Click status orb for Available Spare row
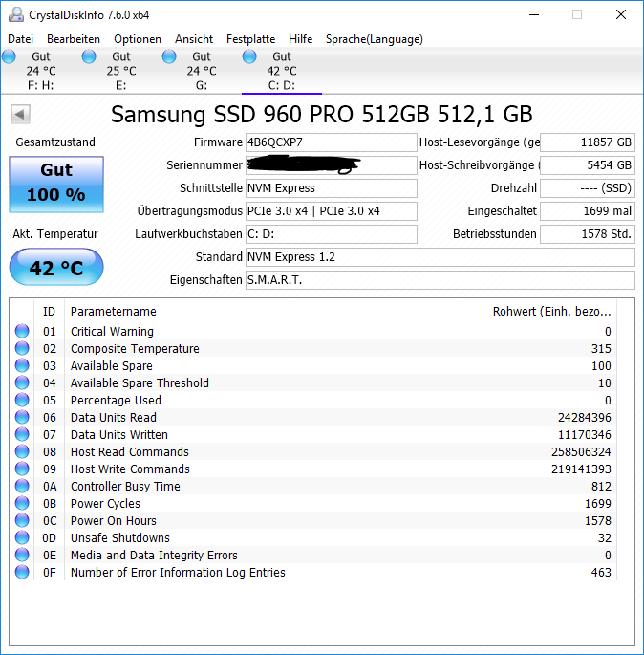Image resolution: width=644 pixels, height=655 pixels. pyautogui.click(x=22, y=365)
